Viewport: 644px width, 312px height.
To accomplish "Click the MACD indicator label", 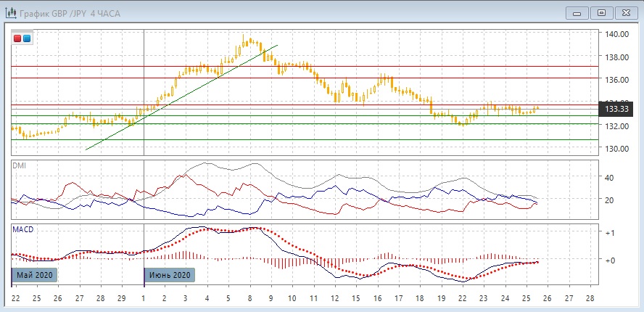I will point(23,229).
